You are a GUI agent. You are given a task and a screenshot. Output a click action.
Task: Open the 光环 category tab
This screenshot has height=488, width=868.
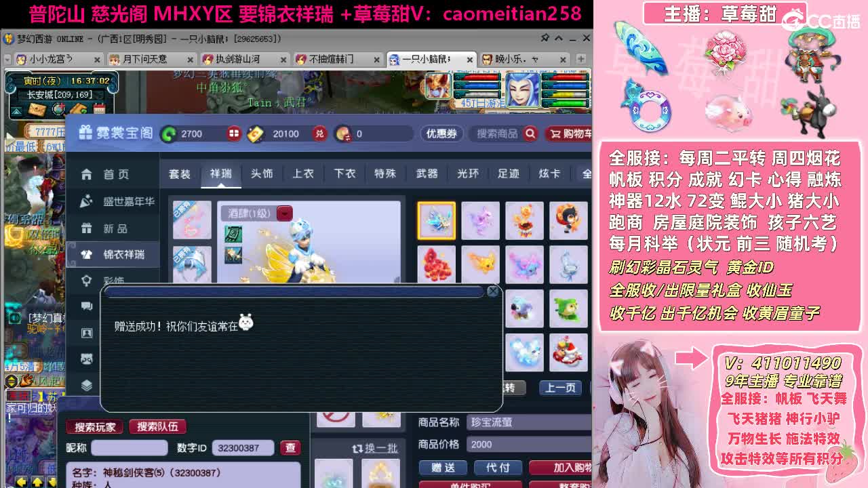coord(467,174)
